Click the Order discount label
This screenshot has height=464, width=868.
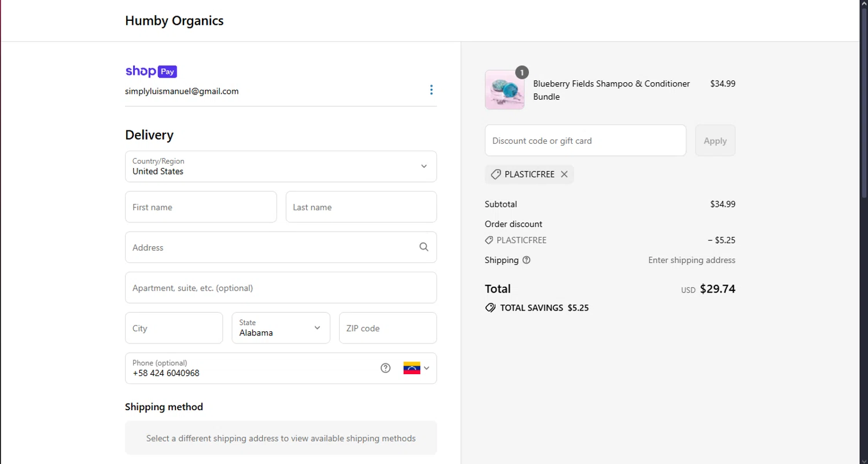click(x=513, y=224)
